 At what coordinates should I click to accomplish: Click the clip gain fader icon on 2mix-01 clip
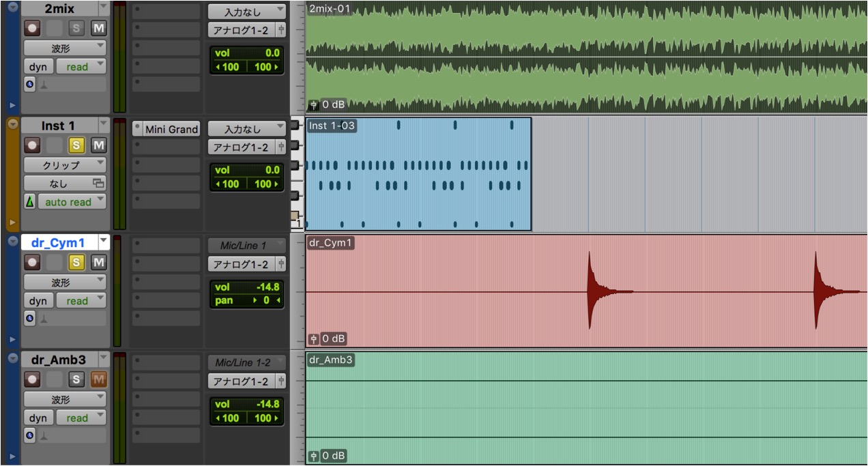pyautogui.click(x=314, y=105)
